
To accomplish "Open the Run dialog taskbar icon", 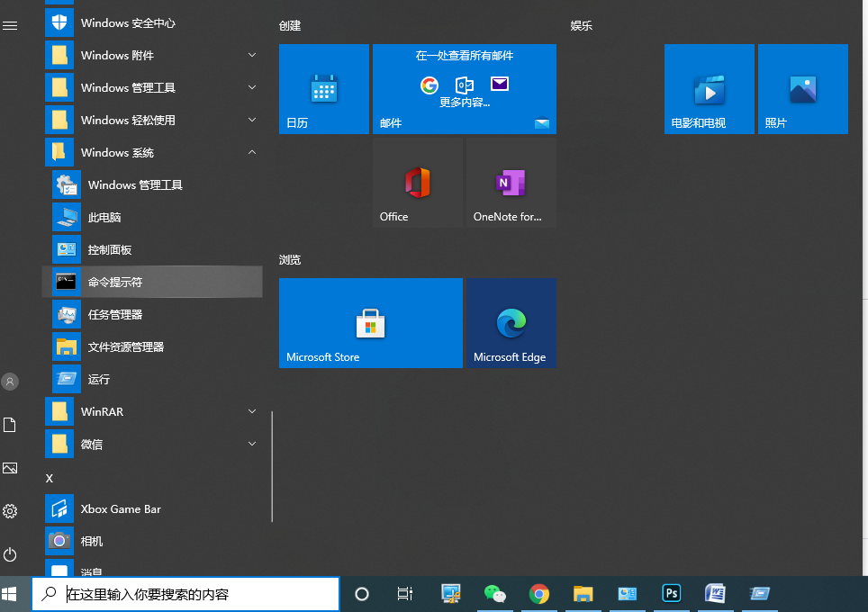I will click(760, 594).
